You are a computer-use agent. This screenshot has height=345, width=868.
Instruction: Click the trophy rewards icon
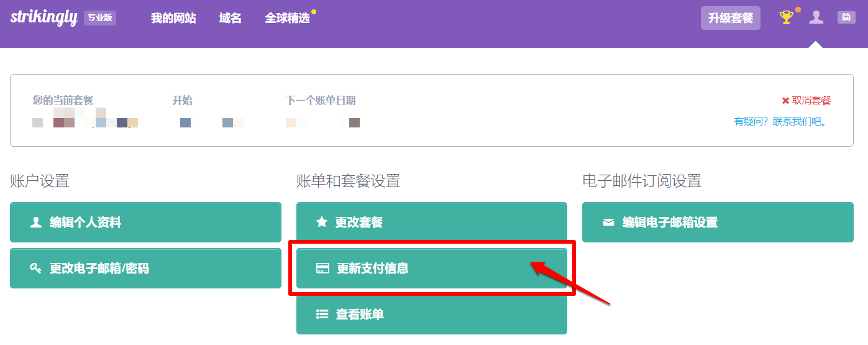point(787,17)
